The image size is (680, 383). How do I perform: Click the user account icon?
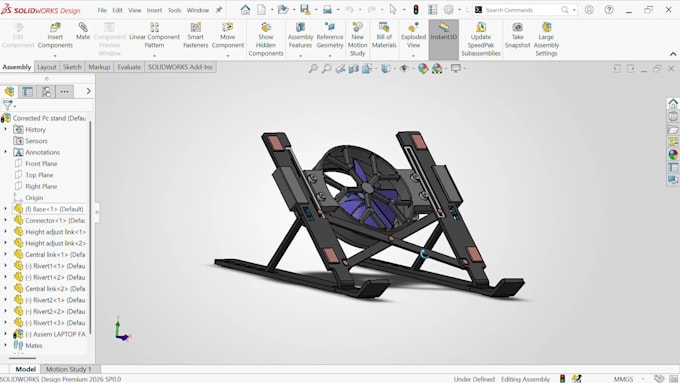pyautogui.click(x=589, y=10)
